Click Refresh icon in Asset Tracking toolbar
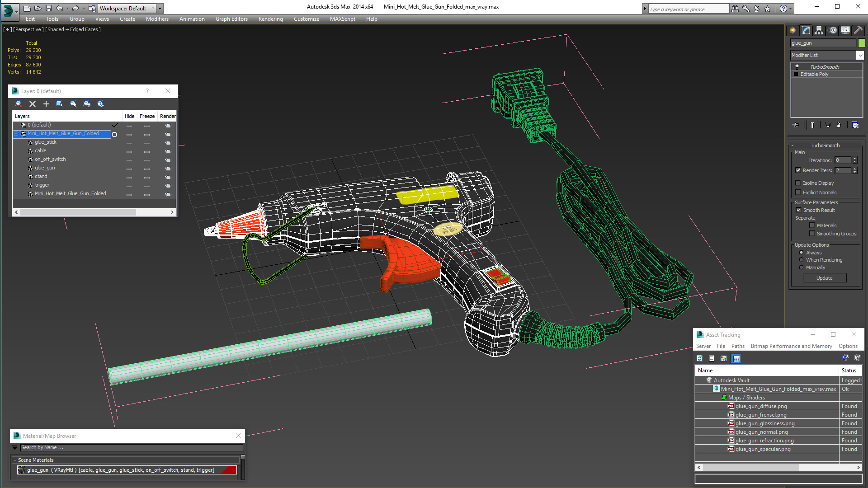Screen dimensions: 868x488 (700, 358)
